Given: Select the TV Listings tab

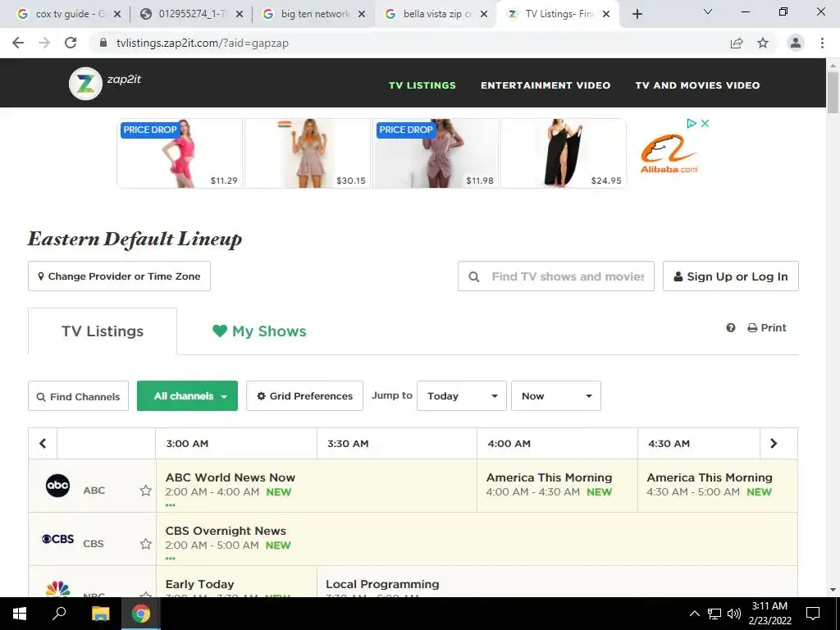Looking at the screenshot, I should (x=103, y=331).
